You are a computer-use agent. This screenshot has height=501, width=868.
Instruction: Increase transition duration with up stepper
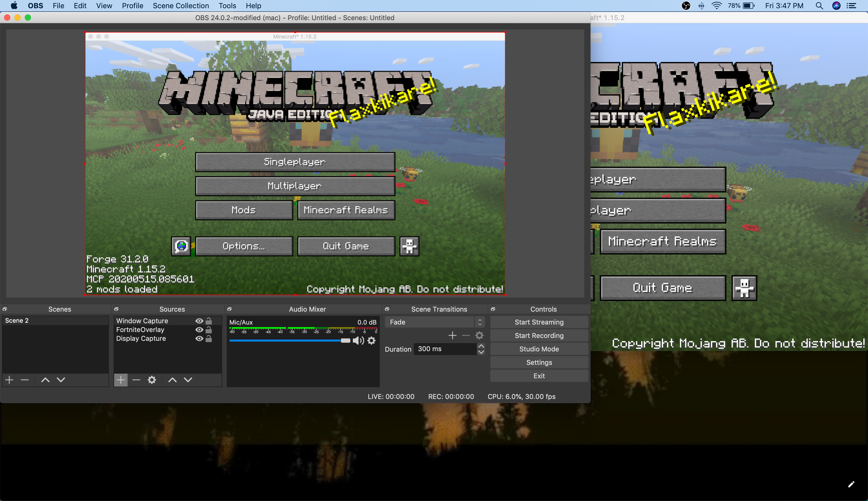click(x=481, y=346)
